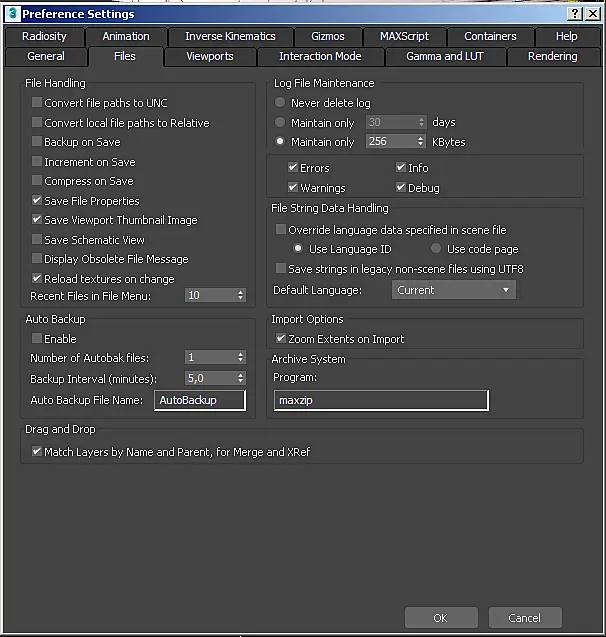Image resolution: width=606 pixels, height=637 pixels.
Task: Uncheck Warnings logging option
Action: coord(293,187)
